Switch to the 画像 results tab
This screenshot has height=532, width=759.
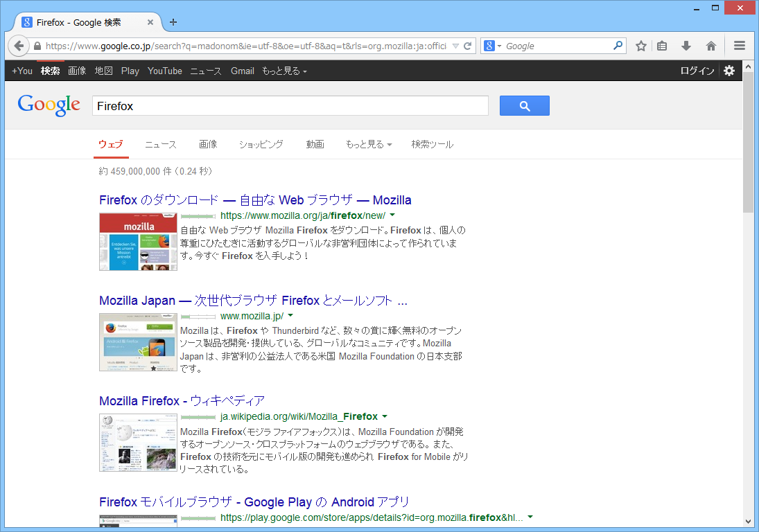(x=208, y=144)
